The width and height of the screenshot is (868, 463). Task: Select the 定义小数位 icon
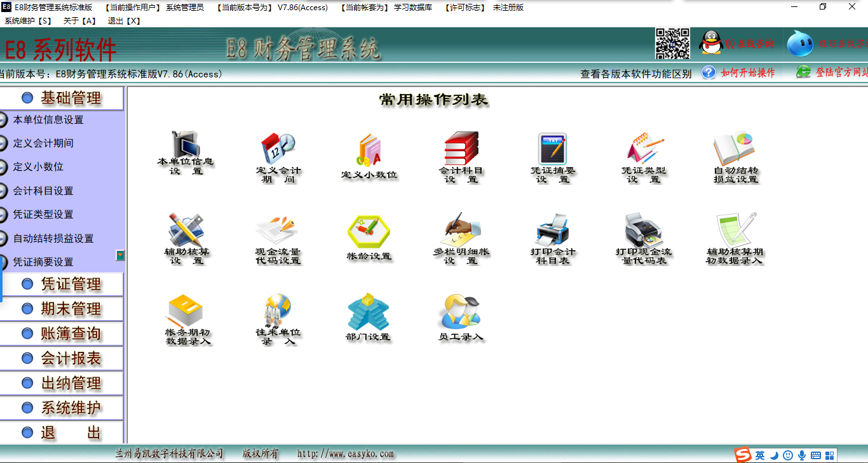(x=367, y=149)
